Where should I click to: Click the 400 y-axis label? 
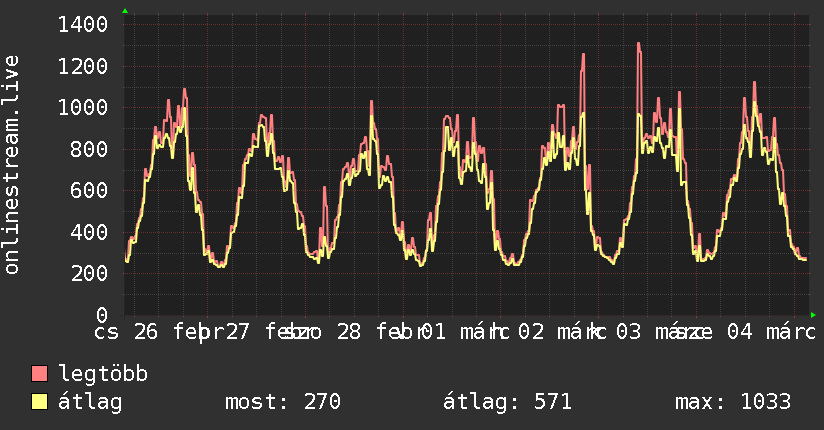point(89,232)
